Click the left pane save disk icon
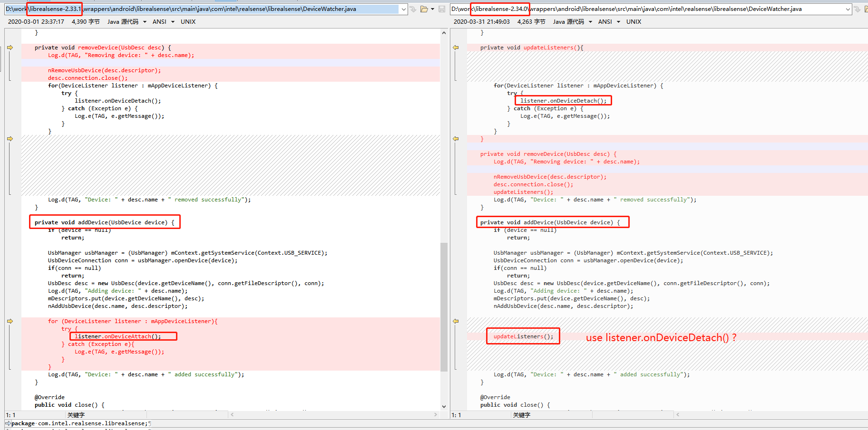The image size is (868, 430). pyautogui.click(x=442, y=9)
